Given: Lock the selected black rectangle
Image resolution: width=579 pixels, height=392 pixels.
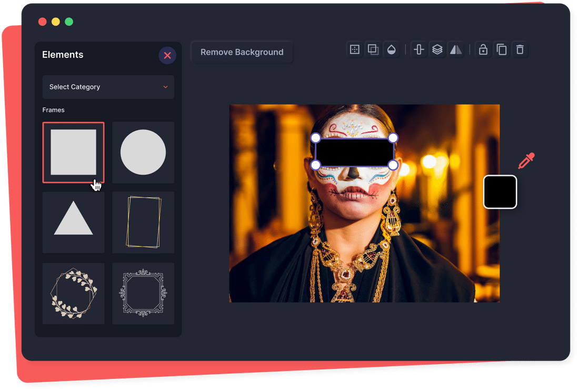Looking at the screenshot, I should coord(483,49).
